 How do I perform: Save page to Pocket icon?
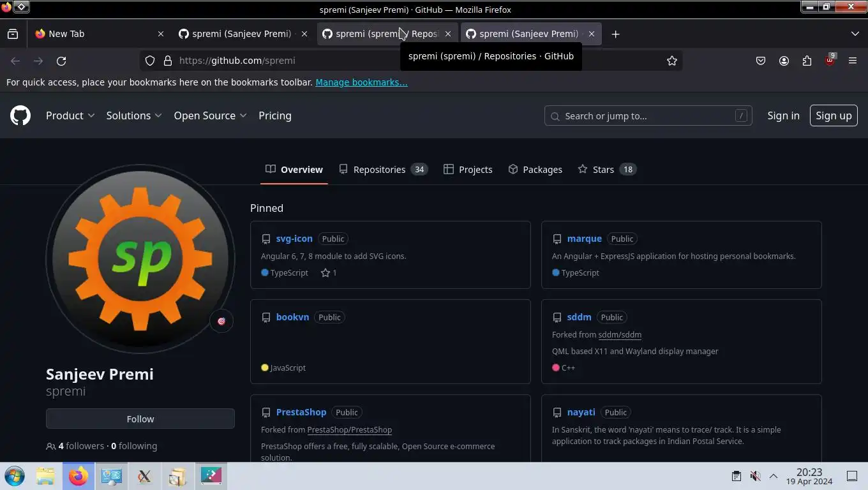[761, 61]
